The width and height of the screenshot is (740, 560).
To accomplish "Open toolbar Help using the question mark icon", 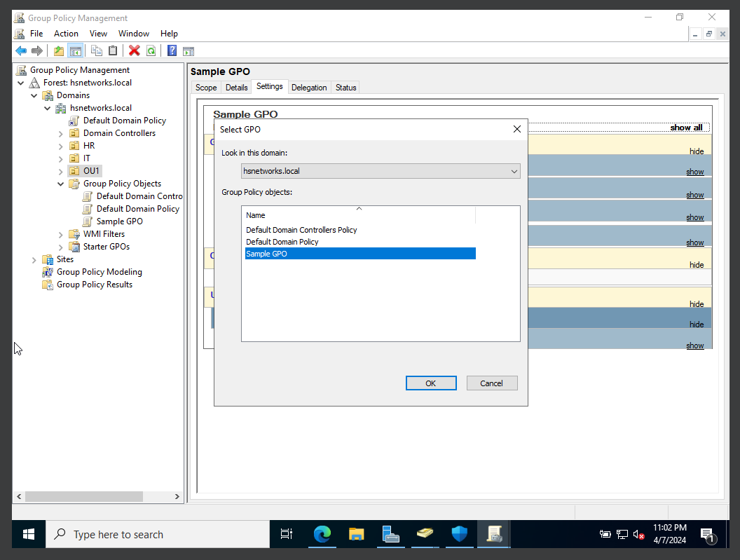I will [x=172, y=50].
